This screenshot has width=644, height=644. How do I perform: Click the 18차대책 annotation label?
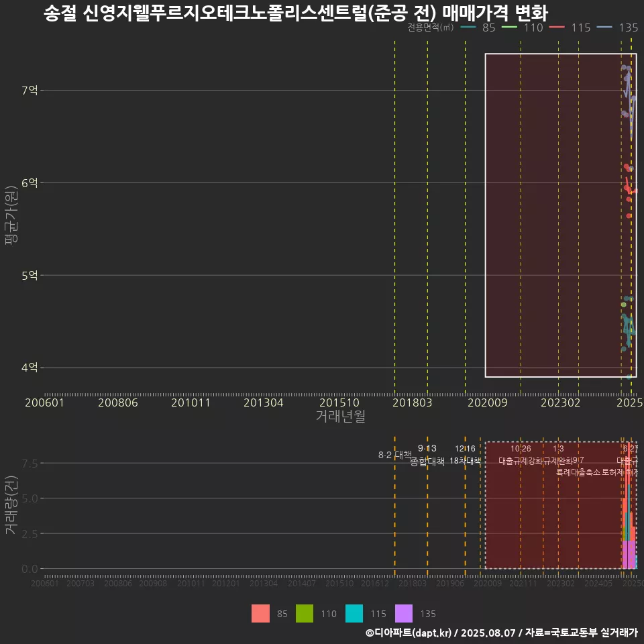[465, 461]
